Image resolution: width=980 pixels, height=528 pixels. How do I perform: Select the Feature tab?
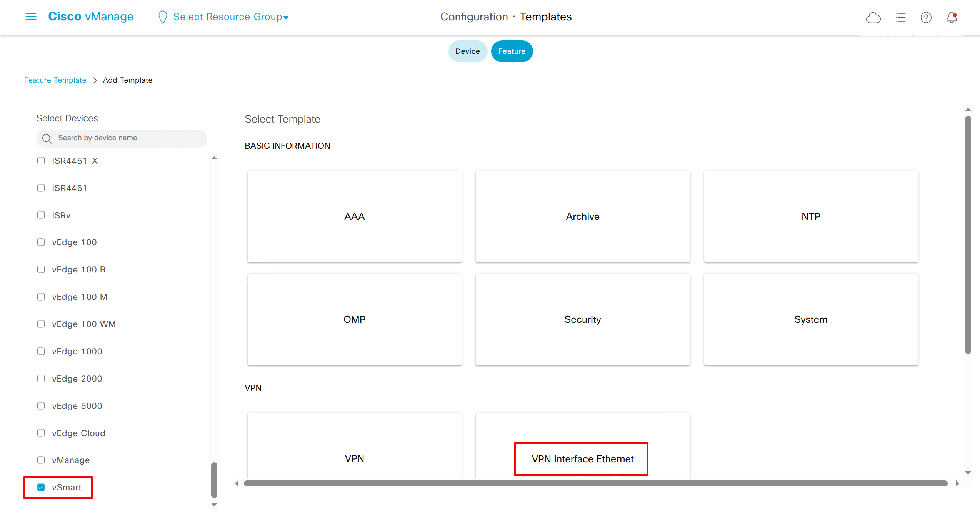click(512, 51)
